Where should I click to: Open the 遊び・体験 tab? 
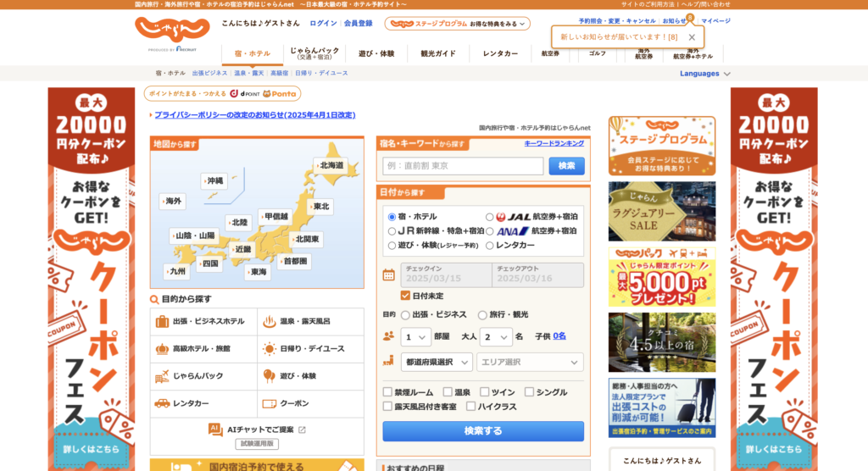click(x=376, y=53)
